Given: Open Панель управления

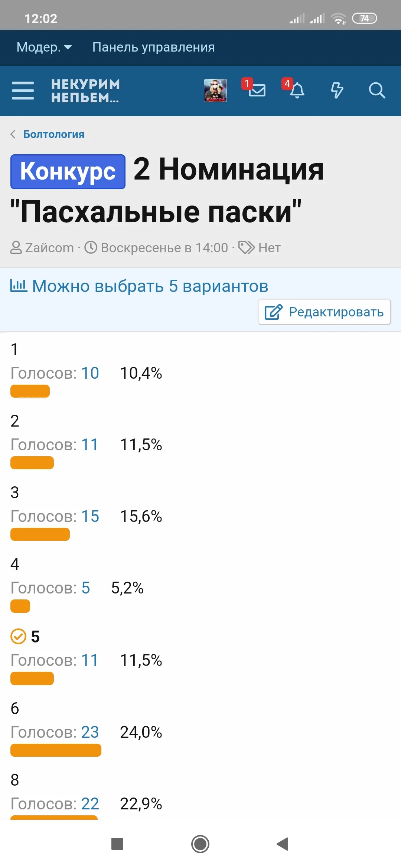Looking at the screenshot, I should (x=153, y=47).
